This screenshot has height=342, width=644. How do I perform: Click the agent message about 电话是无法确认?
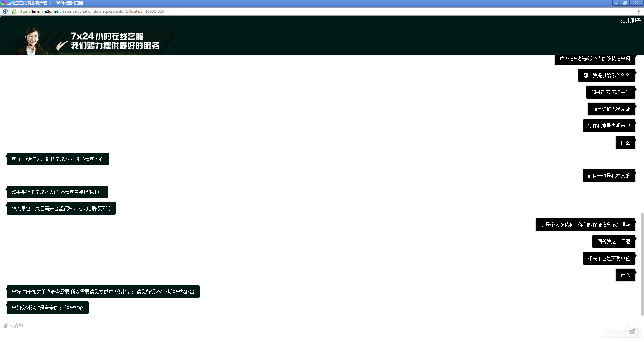click(x=58, y=159)
